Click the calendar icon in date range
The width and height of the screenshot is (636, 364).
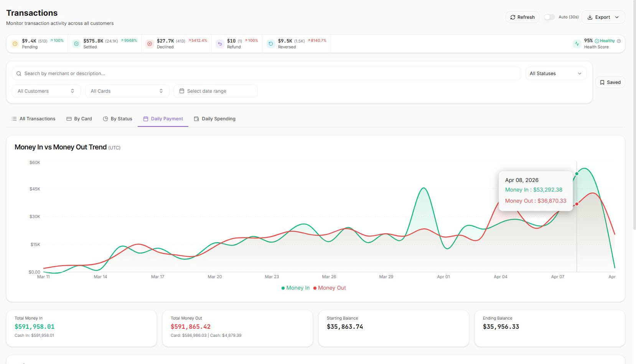click(x=182, y=91)
